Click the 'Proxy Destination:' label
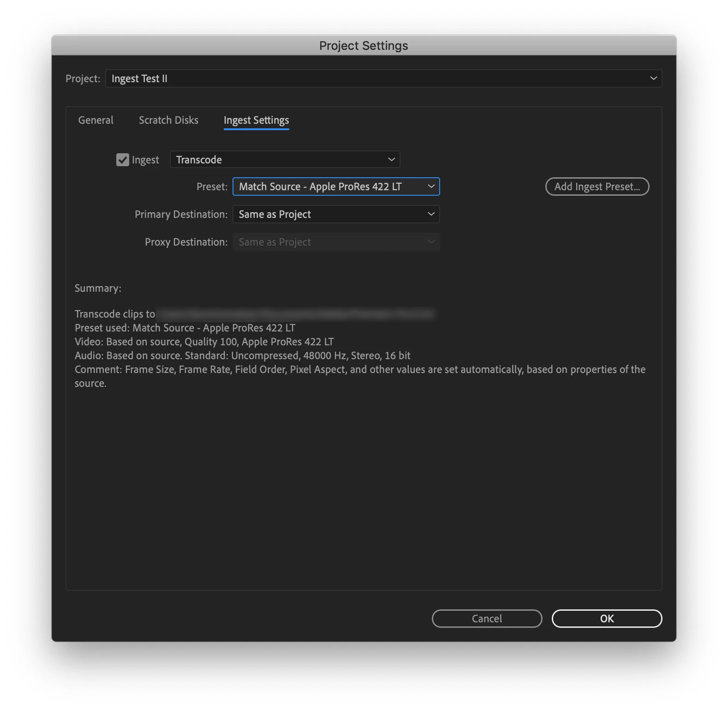728x710 pixels. point(186,242)
